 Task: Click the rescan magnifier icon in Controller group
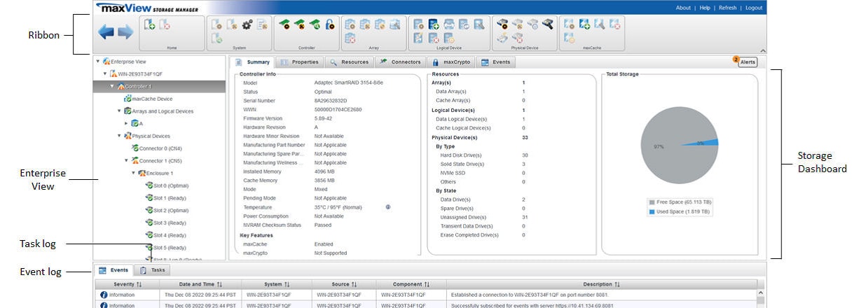click(315, 24)
